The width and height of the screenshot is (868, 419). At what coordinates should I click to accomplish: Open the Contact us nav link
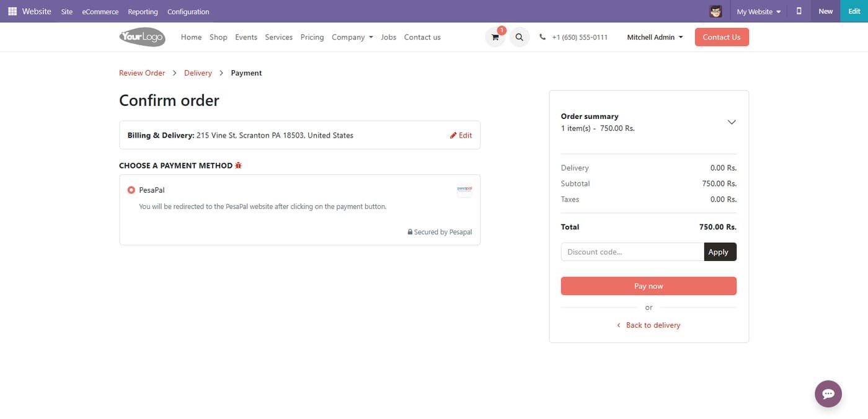pyautogui.click(x=422, y=37)
